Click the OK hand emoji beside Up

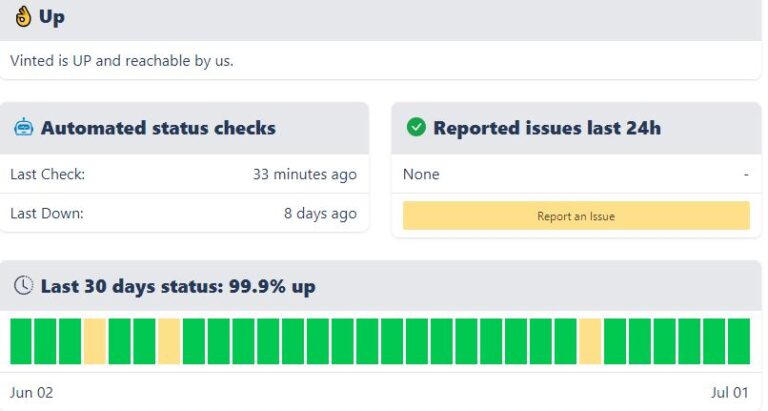[21, 17]
